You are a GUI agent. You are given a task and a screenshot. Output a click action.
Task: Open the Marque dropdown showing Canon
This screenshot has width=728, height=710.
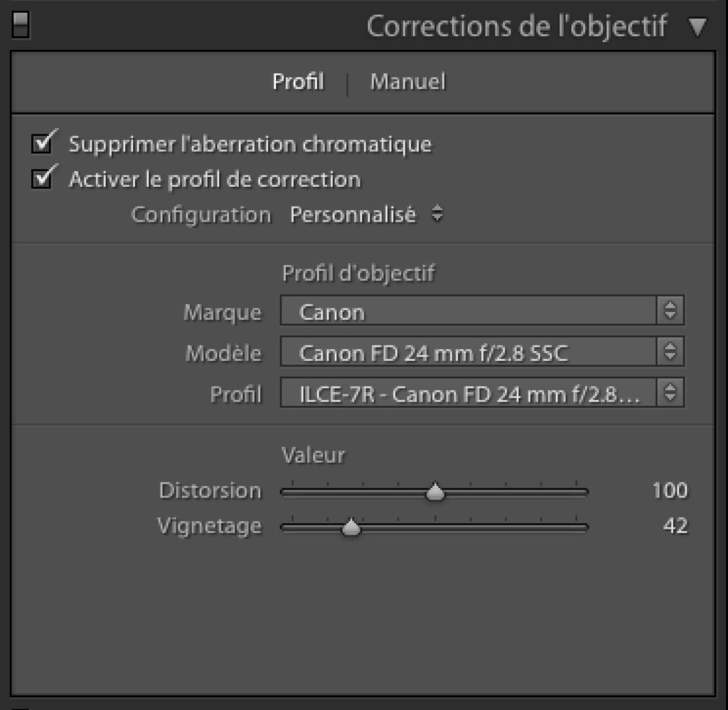[469, 311]
